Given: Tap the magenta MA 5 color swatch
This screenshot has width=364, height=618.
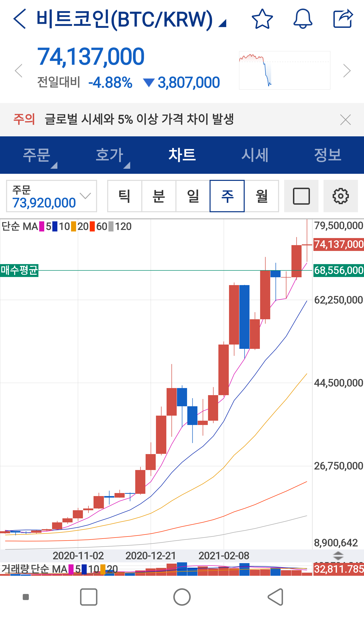Looking at the screenshot, I should click(42, 226).
